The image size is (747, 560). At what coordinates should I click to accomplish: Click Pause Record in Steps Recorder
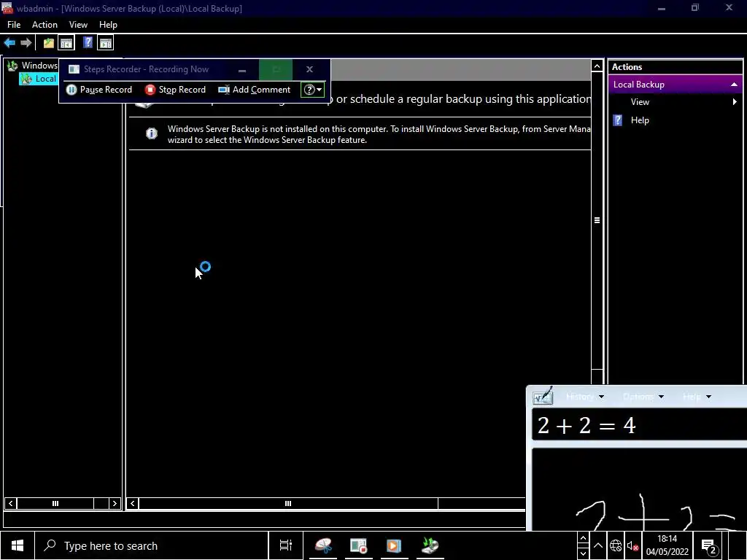click(x=99, y=90)
